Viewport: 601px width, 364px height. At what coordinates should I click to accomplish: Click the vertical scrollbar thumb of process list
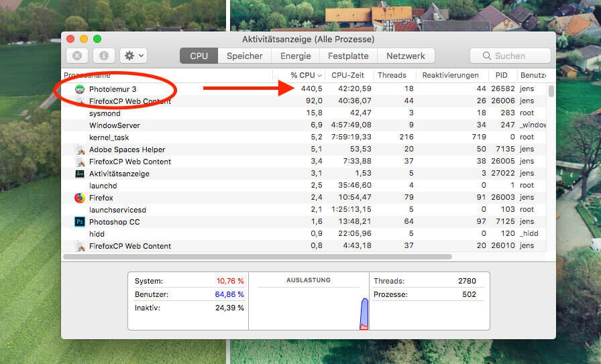(x=551, y=91)
